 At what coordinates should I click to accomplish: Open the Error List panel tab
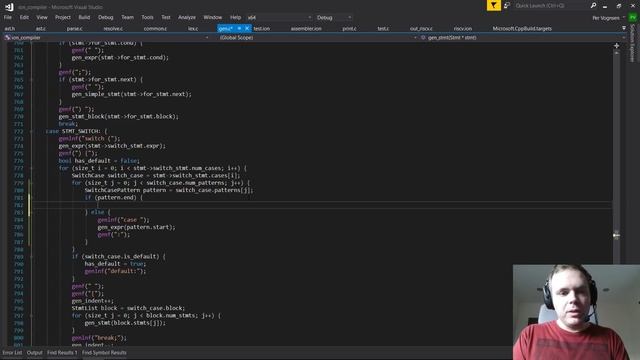(x=12, y=353)
